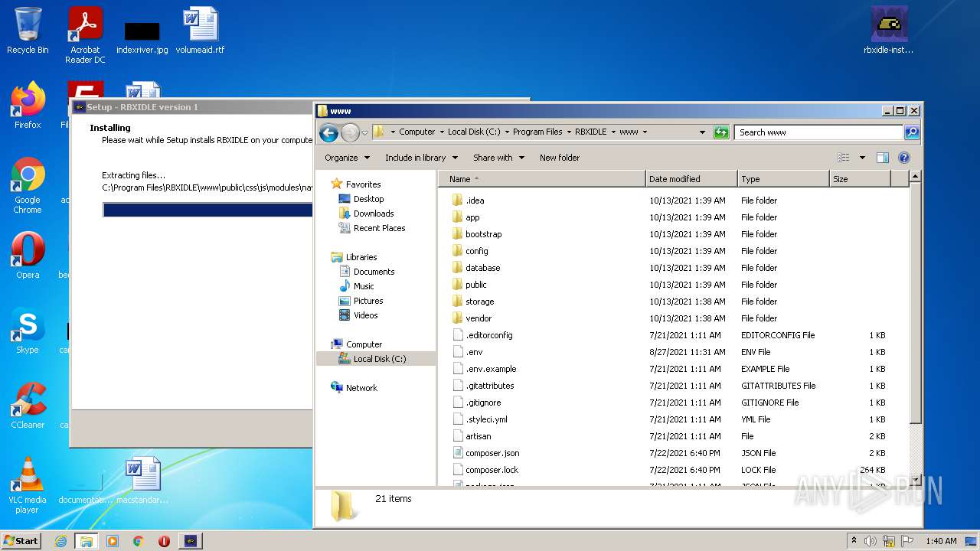Click the setup installation progress bar
The height and width of the screenshot is (551, 980).
[207, 210]
